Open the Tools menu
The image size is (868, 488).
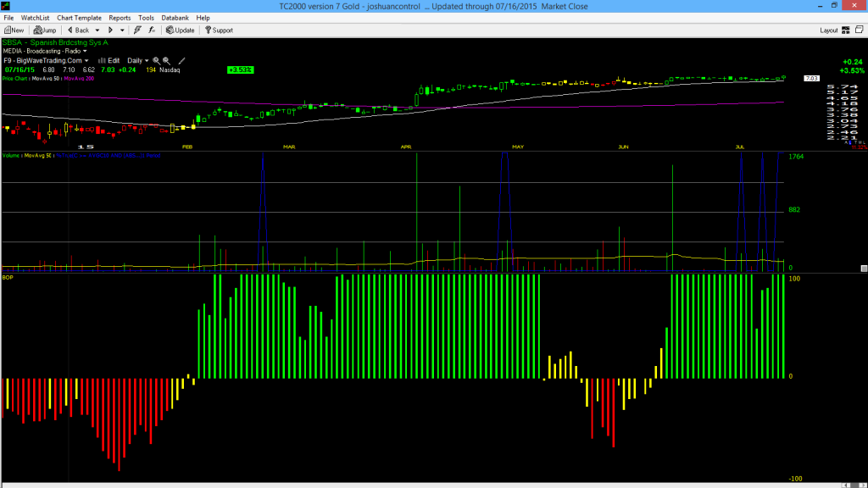[x=146, y=18]
